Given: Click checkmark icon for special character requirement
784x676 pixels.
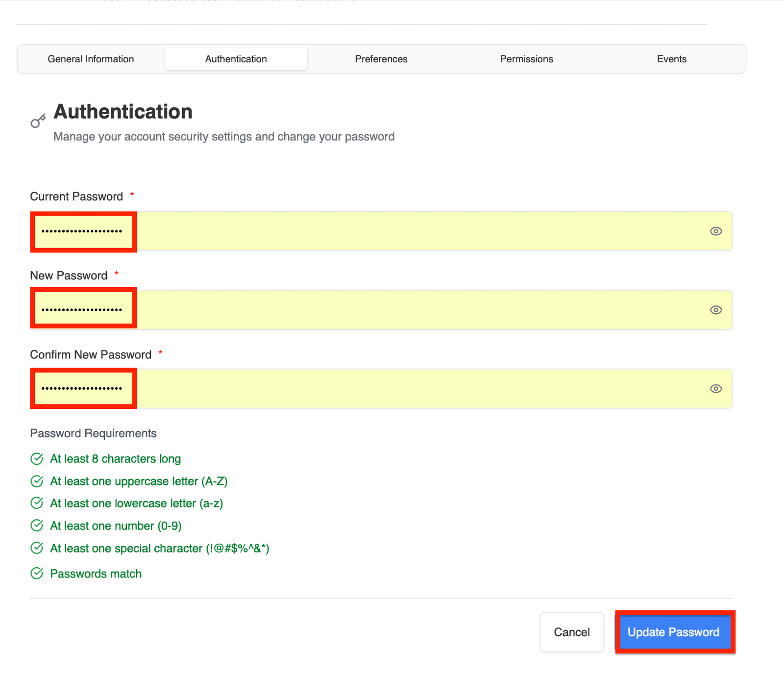Looking at the screenshot, I should point(37,548).
